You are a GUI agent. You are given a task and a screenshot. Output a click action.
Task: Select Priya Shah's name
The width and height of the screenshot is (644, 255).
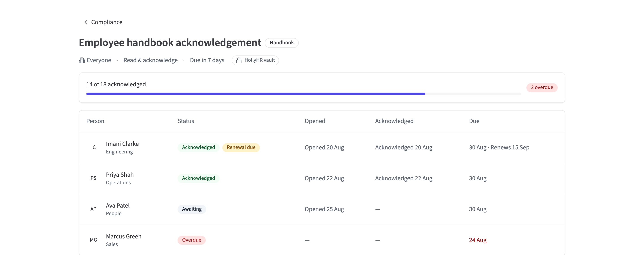[x=120, y=175]
